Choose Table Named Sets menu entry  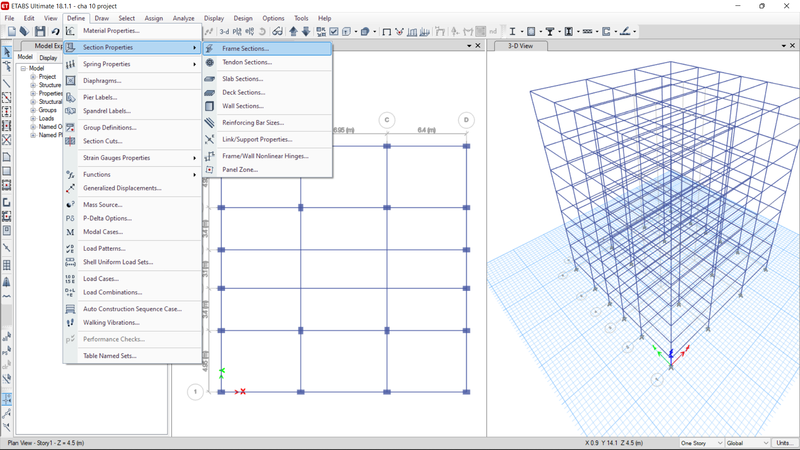point(133,356)
